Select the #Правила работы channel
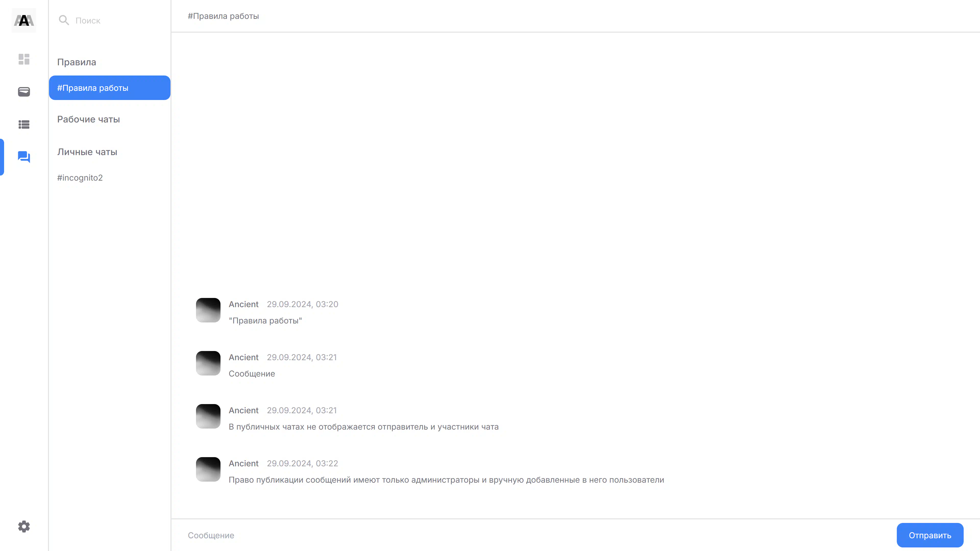This screenshot has height=551, width=980. [109, 88]
